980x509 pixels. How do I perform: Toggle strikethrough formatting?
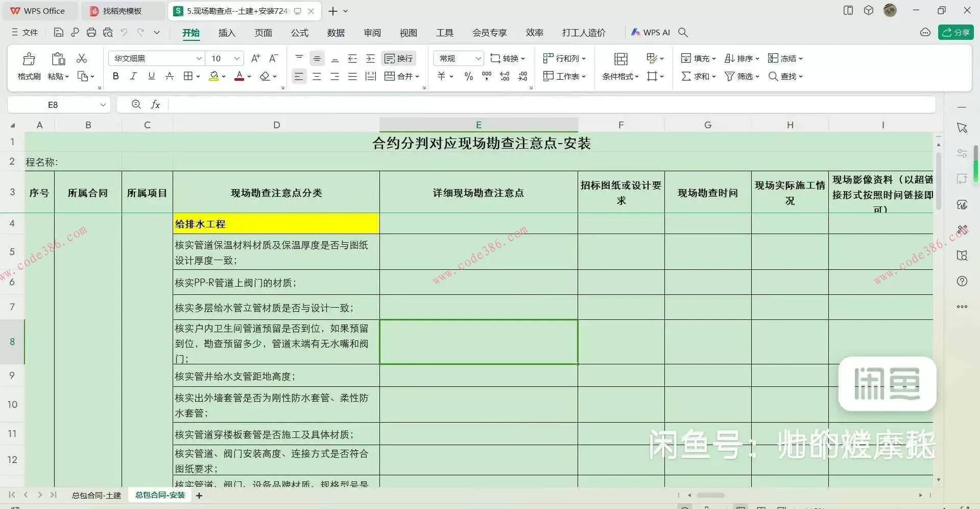coord(169,76)
